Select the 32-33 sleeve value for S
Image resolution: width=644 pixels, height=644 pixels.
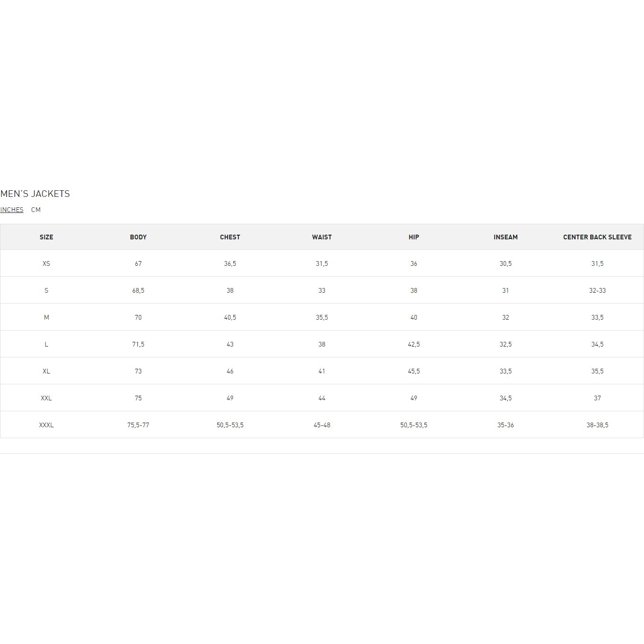point(597,290)
